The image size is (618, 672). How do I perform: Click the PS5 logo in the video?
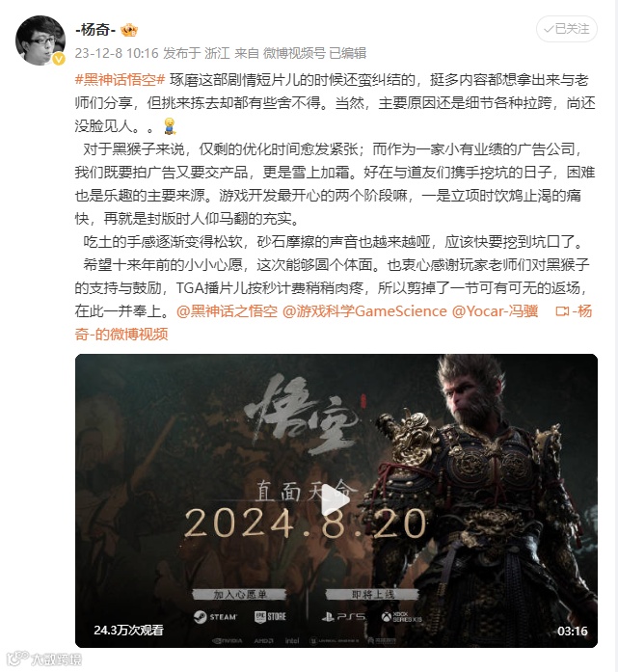click(344, 617)
